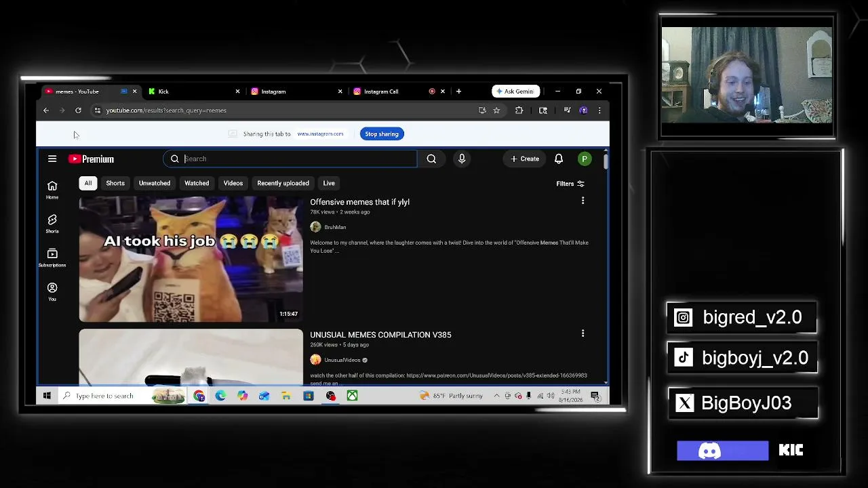The image size is (868, 488).
Task: Open the UnusualVideos channel name link
Action: coord(342,360)
